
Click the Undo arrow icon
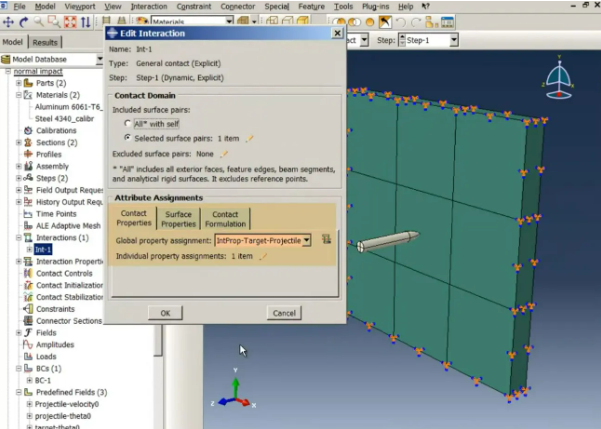pyautogui.click(x=401, y=22)
